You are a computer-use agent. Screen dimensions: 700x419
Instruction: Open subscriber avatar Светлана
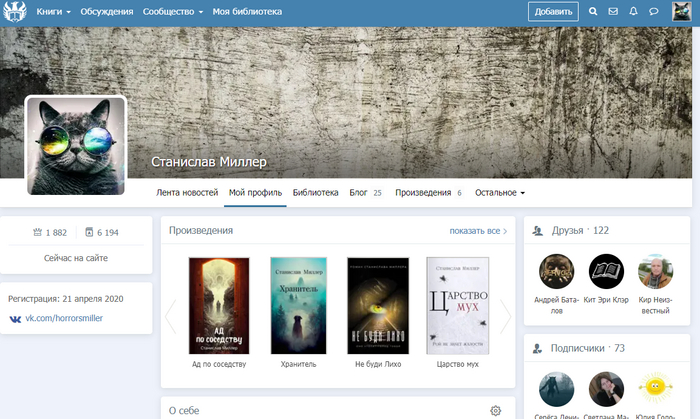point(606,389)
